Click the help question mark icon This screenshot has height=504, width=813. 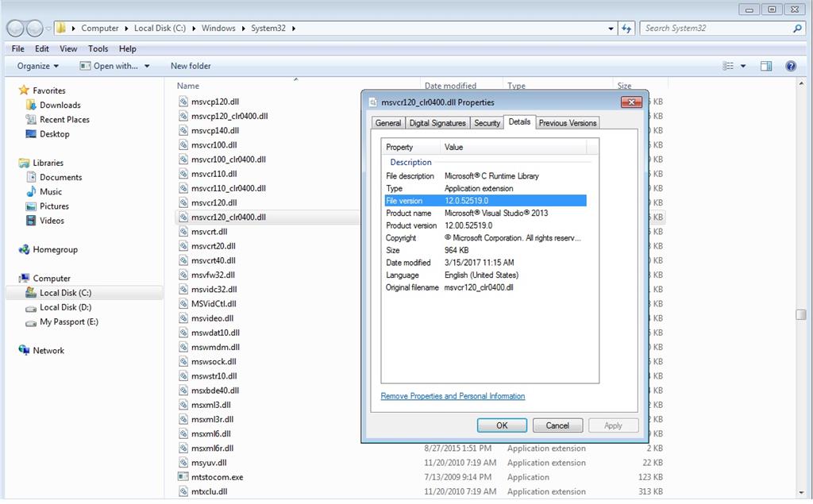point(790,66)
